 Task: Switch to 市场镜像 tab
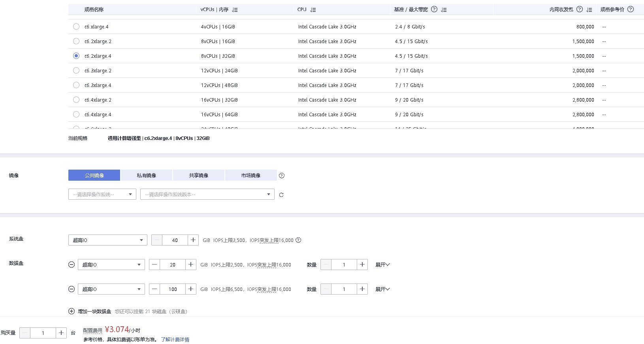(x=251, y=175)
